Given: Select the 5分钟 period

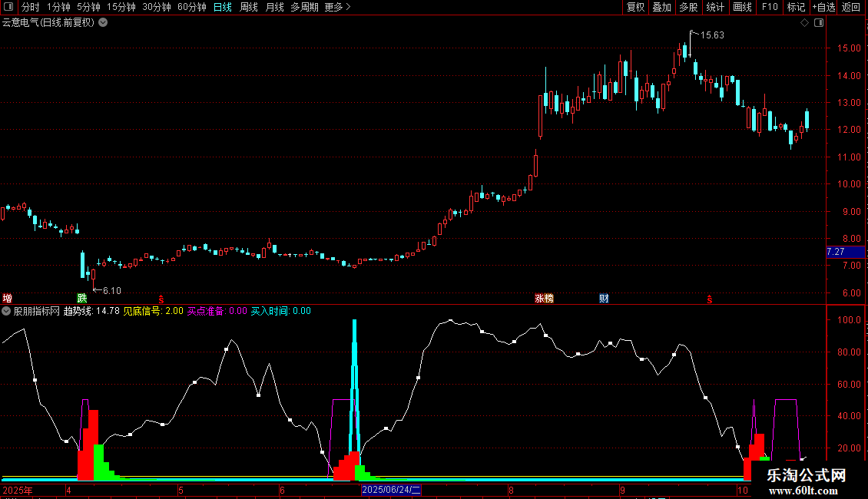Looking at the screenshot, I should click(88, 7).
